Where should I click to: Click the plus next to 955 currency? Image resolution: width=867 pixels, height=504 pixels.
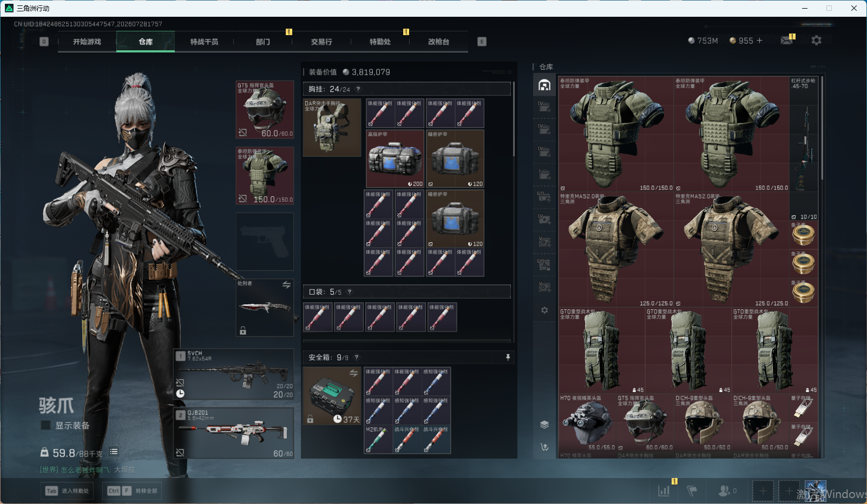759,41
